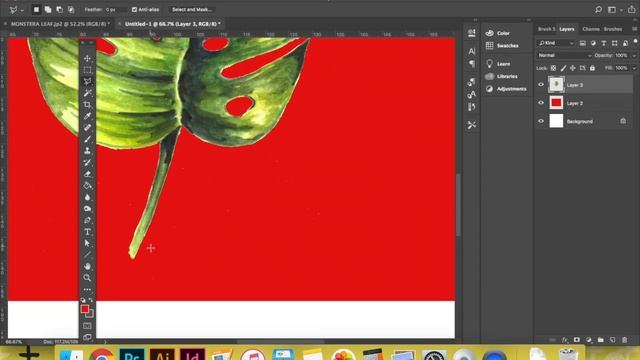Open Create adjustment layer menu icon
This screenshot has height=360, width=640.
point(589,340)
